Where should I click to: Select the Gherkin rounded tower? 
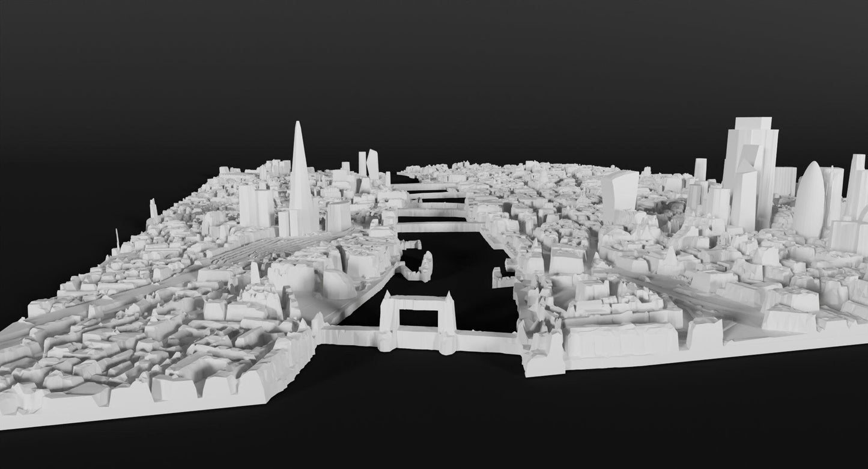tap(810, 199)
